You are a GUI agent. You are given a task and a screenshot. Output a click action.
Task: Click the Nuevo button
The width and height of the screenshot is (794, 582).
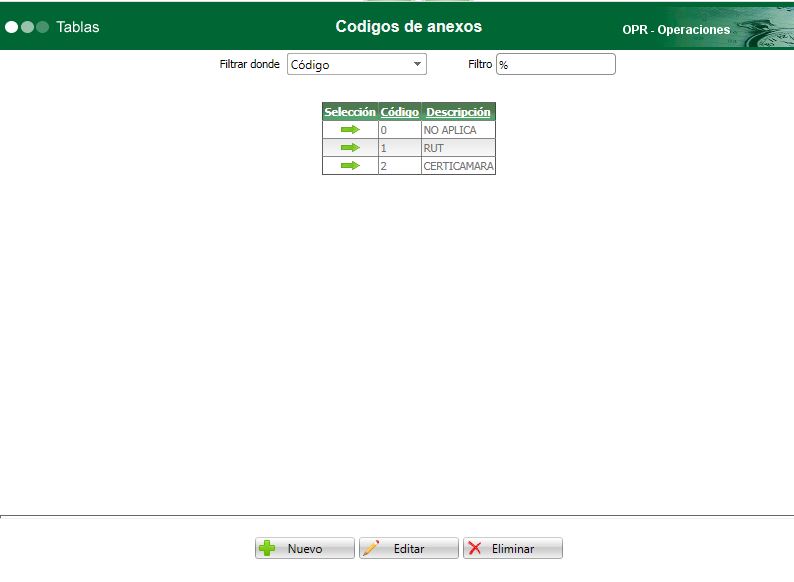[x=304, y=548]
